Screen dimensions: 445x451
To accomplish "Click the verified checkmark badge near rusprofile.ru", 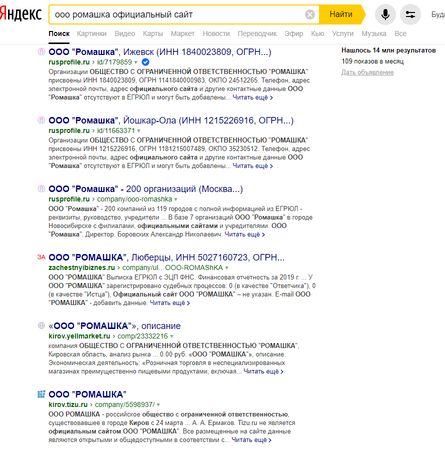I will point(145,62).
